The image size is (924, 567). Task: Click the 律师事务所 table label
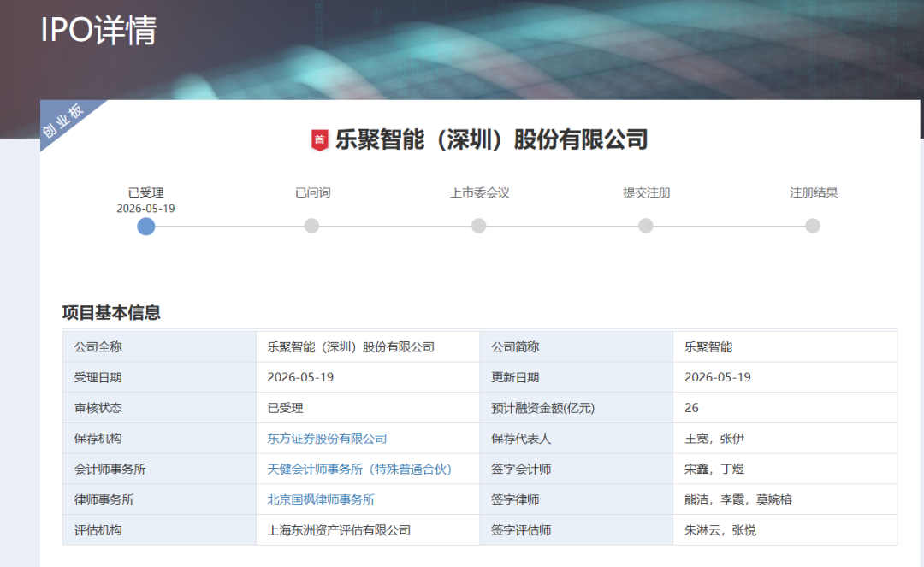point(104,500)
